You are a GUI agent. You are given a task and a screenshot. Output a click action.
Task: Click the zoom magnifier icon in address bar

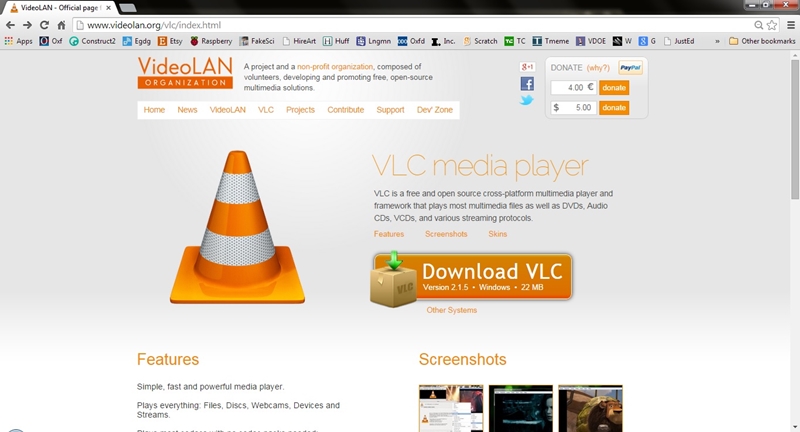pyautogui.click(x=759, y=25)
